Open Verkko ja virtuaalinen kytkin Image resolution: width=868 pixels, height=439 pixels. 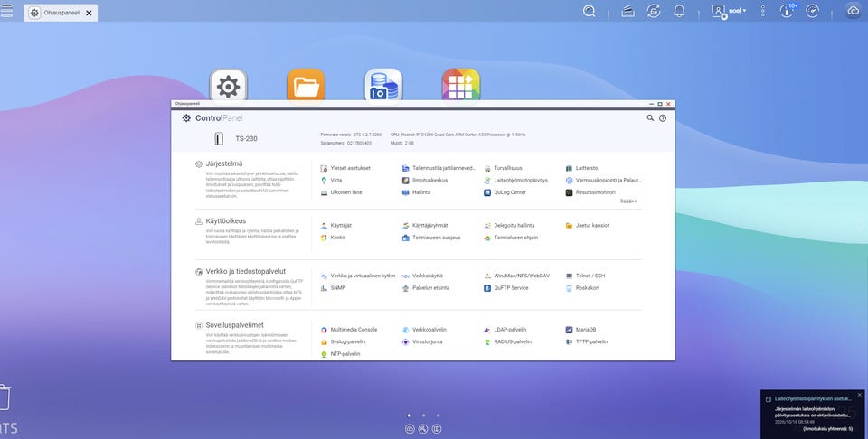[358, 276]
